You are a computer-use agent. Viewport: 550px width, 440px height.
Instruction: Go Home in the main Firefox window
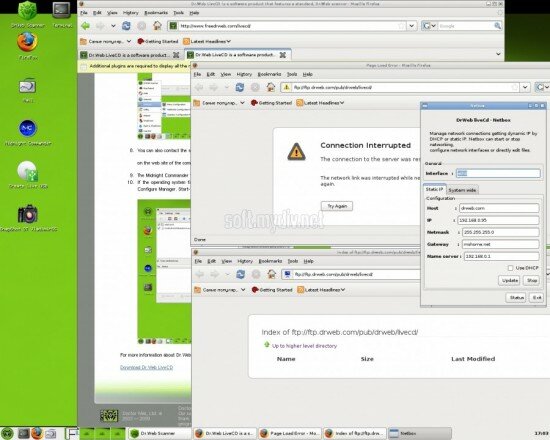coord(157,26)
